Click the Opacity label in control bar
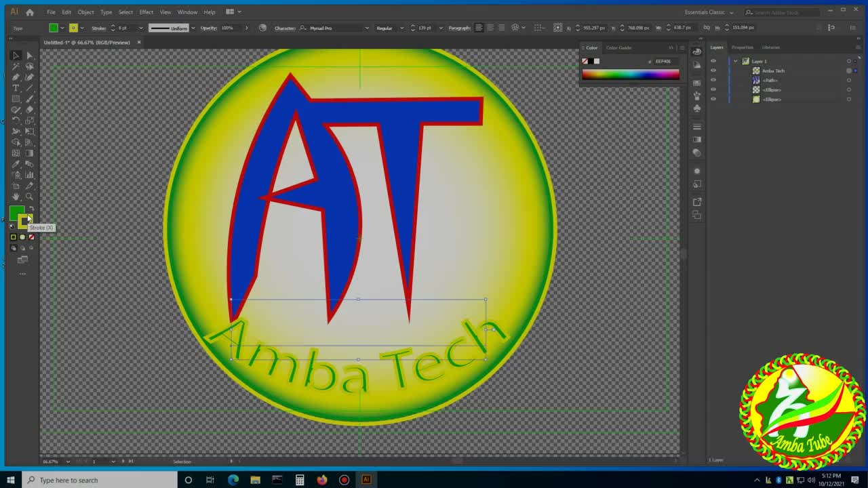The width and height of the screenshot is (868, 488). click(209, 28)
